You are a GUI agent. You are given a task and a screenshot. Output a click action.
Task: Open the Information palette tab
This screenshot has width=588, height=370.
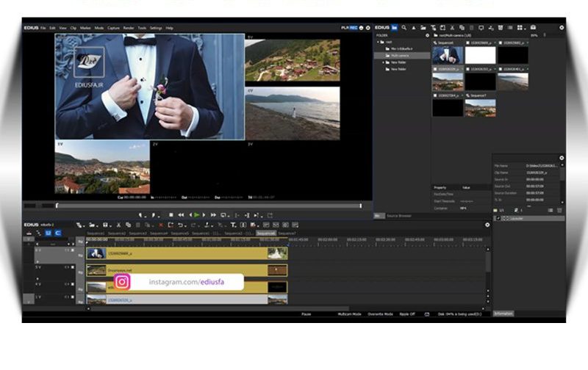pyautogui.click(x=503, y=313)
